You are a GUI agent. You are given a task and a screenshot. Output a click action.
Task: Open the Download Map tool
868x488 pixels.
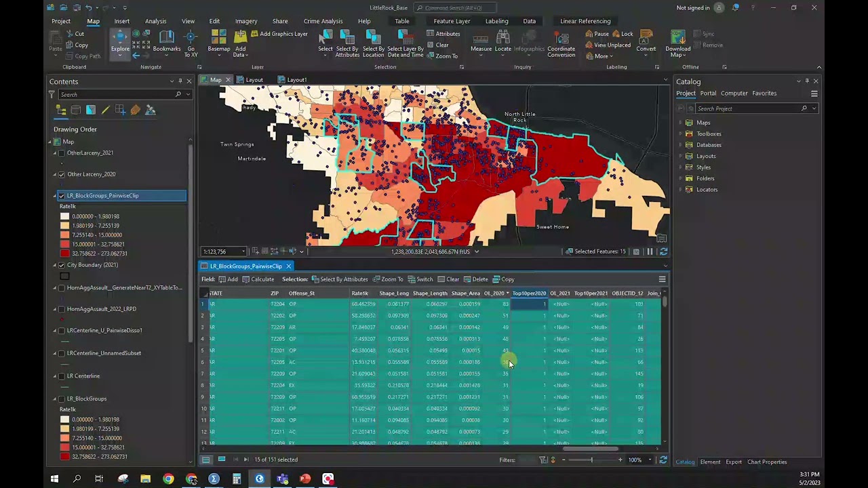pyautogui.click(x=678, y=43)
